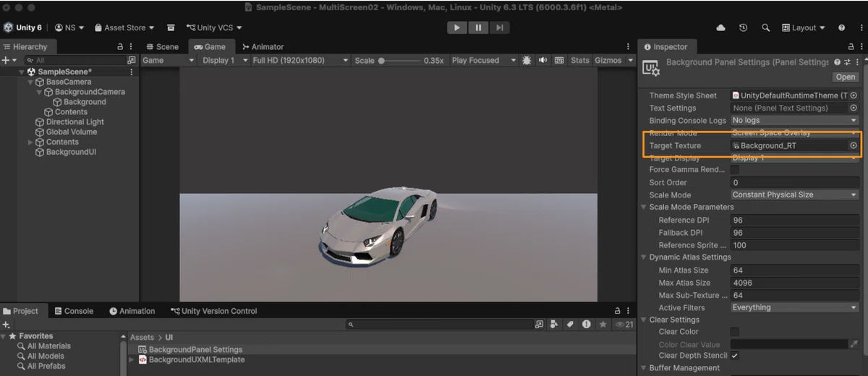Screen dimensions: 868x376
Task: Mute audio in Game view
Action: 542,61
